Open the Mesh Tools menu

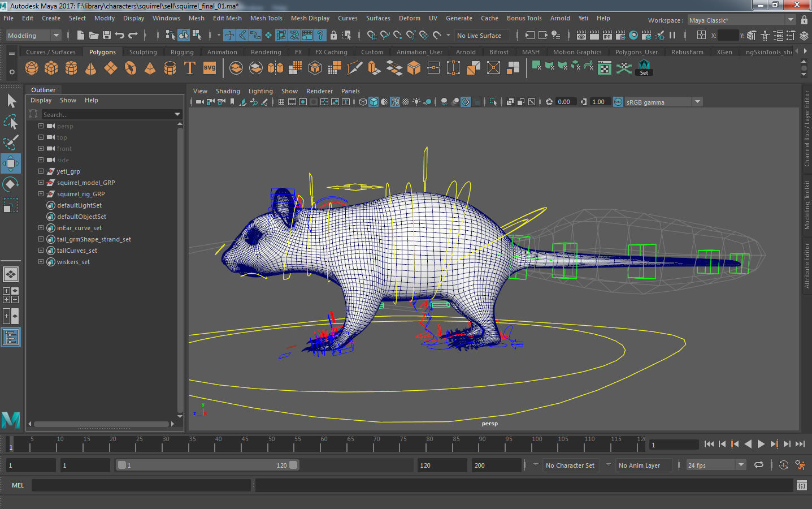tap(266, 18)
